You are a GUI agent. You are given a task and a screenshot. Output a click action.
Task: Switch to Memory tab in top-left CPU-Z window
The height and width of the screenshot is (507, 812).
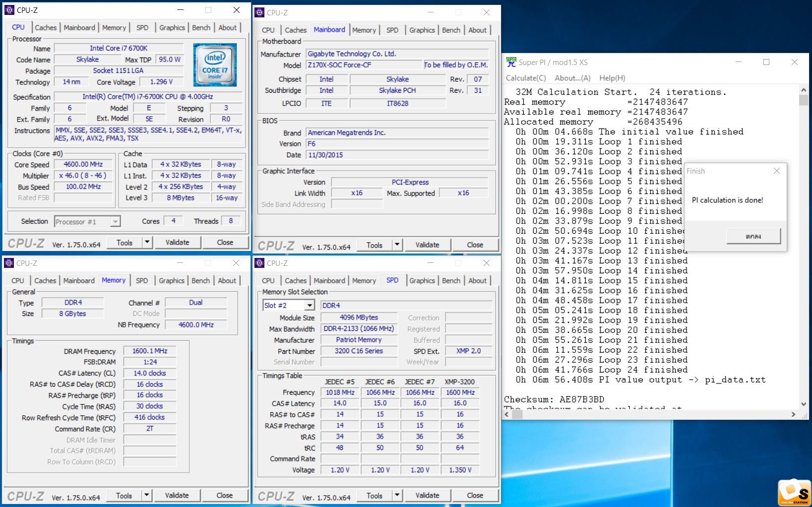pos(114,28)
